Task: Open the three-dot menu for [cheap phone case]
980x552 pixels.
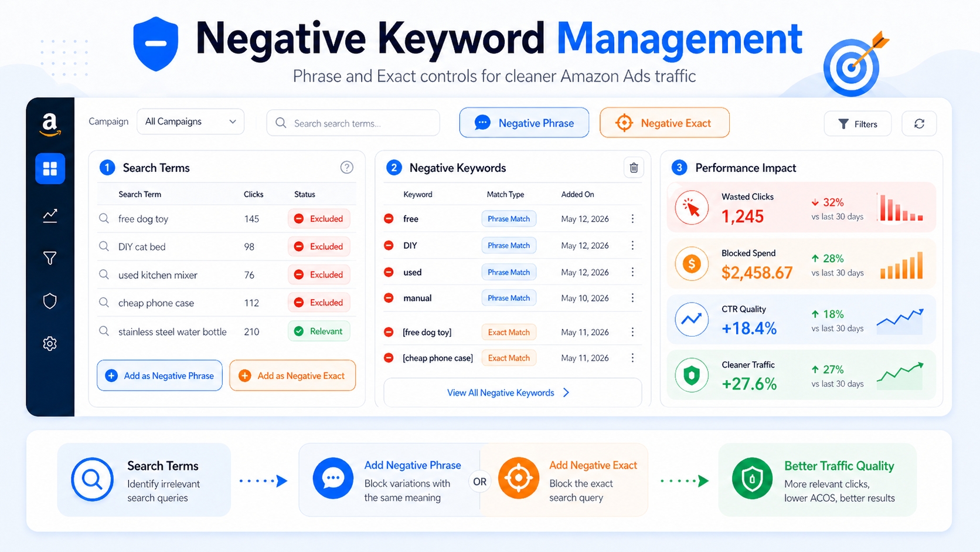Action: 632,357
